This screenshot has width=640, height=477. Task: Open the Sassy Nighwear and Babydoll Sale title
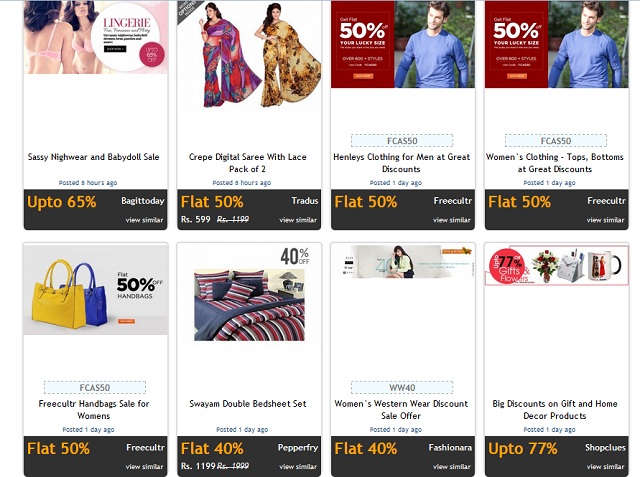pyautogui.click(x=93, y=157)
